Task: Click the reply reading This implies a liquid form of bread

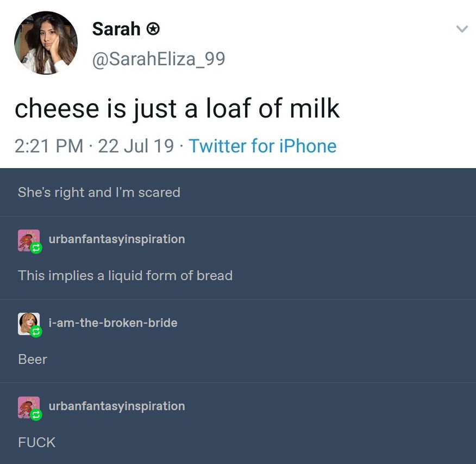Action: (x=124, y=276)
